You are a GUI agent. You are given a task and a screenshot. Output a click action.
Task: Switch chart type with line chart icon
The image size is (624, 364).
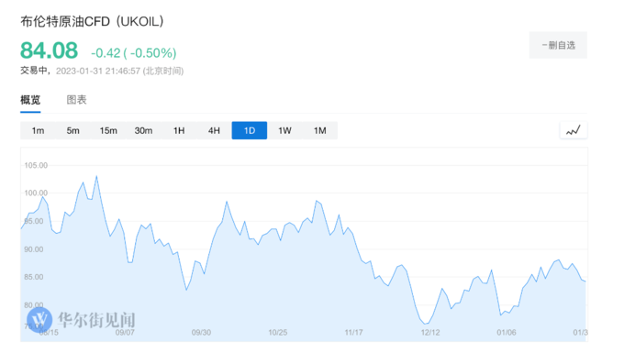[573, 130]
